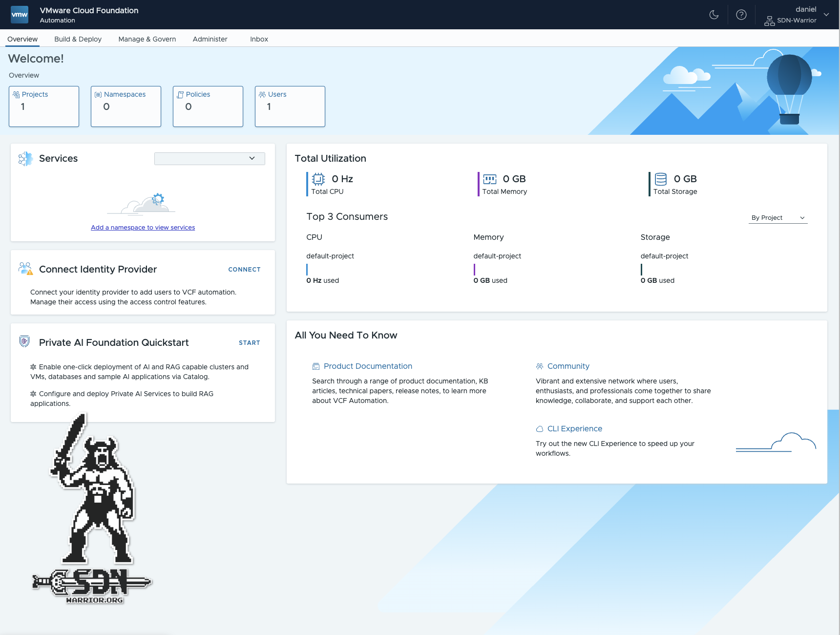
Task: Open the Services dropdown
Action: point(209,158)
